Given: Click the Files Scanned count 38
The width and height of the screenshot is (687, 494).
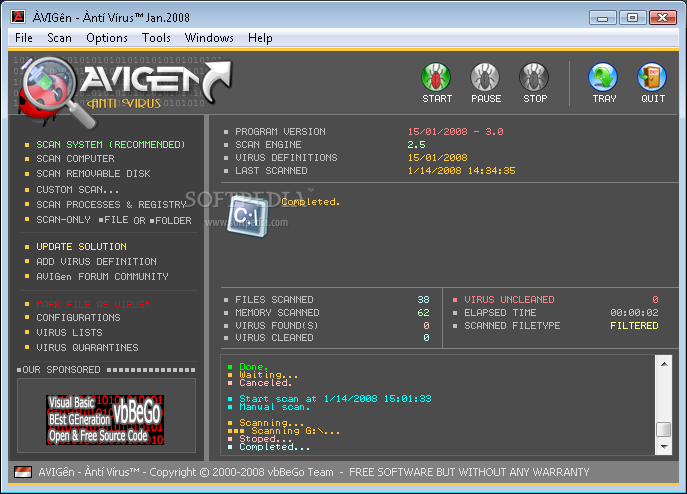Looking at the screenshot, I should [x=423, y=299].
